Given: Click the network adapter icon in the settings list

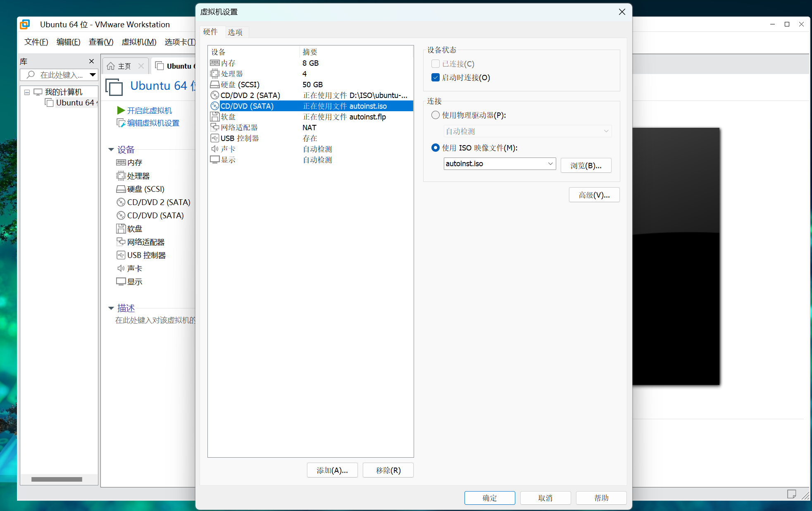Looking at the screenshot, I should click(x=214, y=127).
